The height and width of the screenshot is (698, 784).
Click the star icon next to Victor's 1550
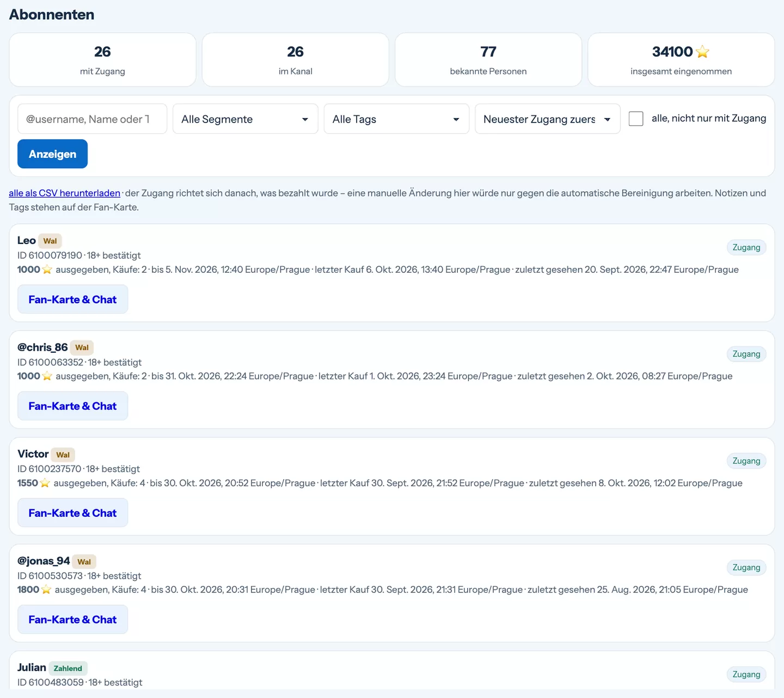45,483
